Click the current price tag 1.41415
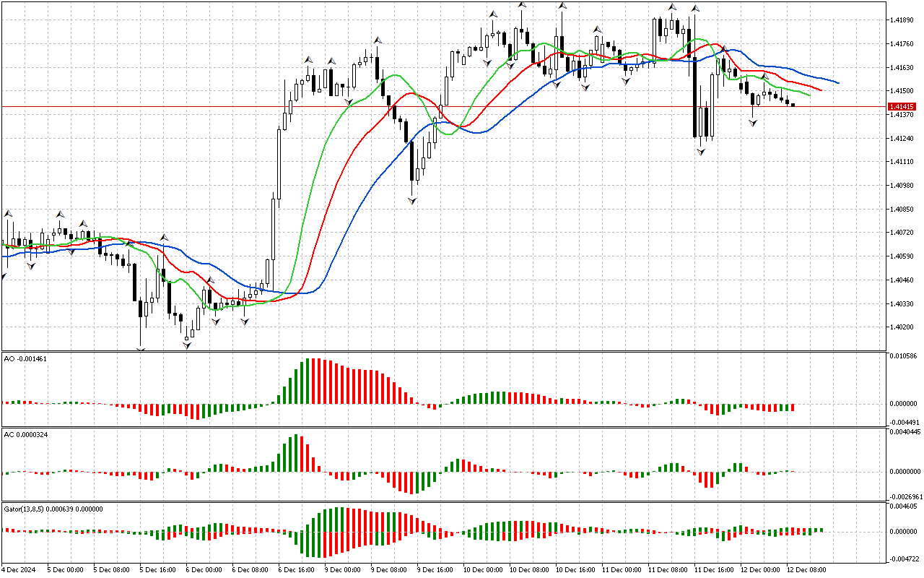This screenshot has width=924, height=578. pyautogui.click(x=902, y=107)
